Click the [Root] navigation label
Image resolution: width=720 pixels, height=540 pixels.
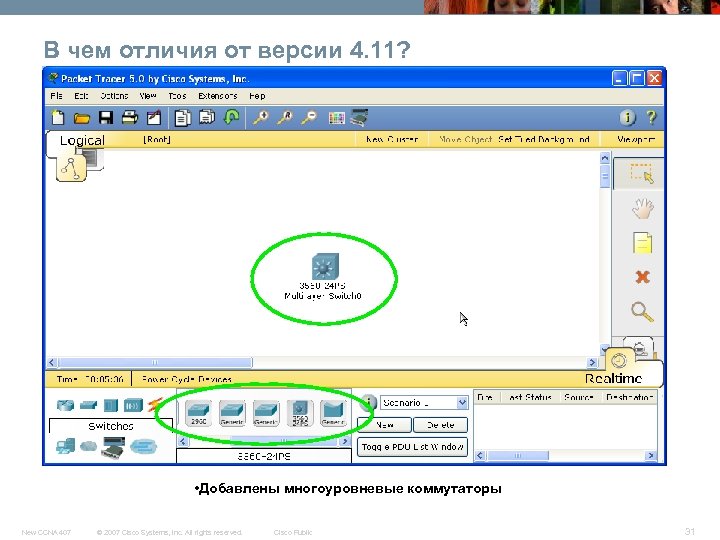(157, 140)
